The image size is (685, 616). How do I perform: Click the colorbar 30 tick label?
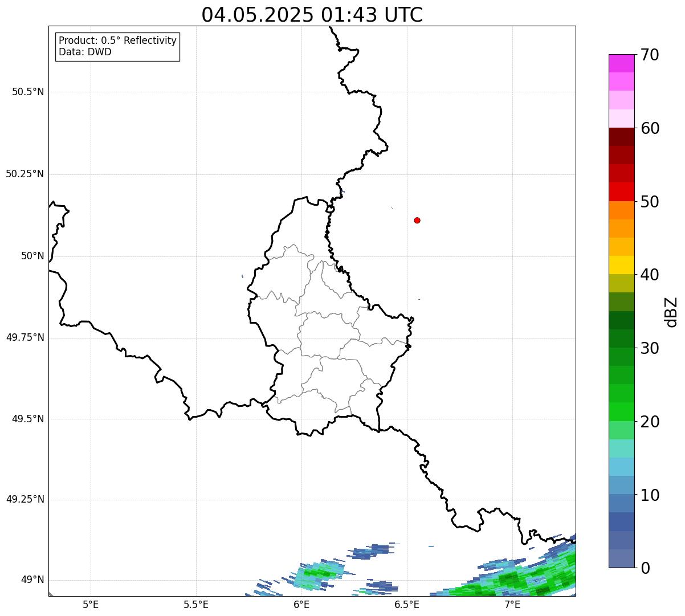point(650,348)
